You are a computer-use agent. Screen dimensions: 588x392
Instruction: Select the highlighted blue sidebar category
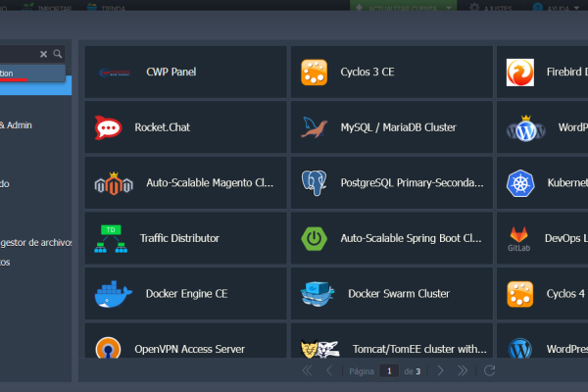(x=35, y=85)
